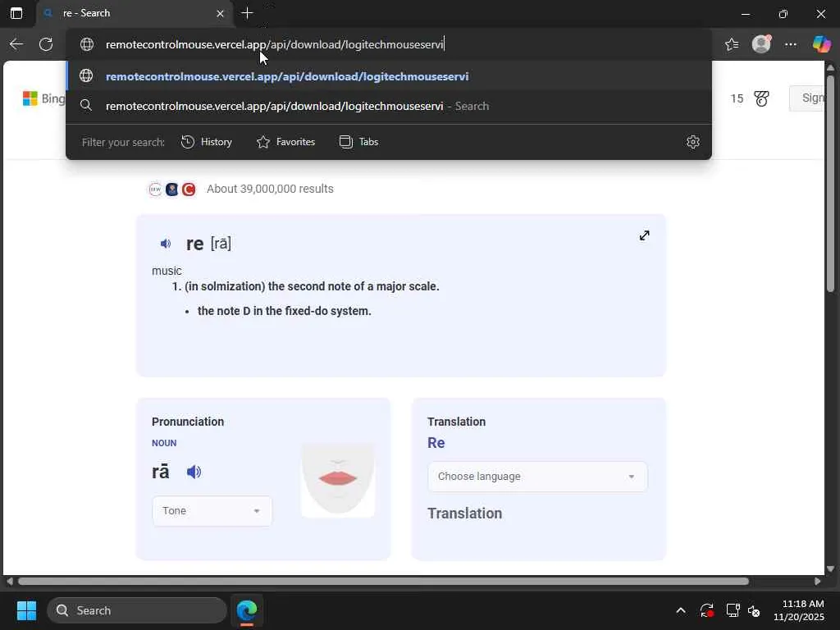The image size is (840, 630).
Task: Click into the address bar URL text
Action: 275,44
